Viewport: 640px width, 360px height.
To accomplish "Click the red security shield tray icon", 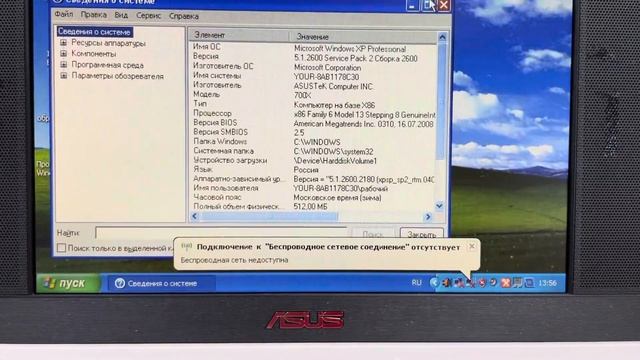I will (x=482, y=282).
